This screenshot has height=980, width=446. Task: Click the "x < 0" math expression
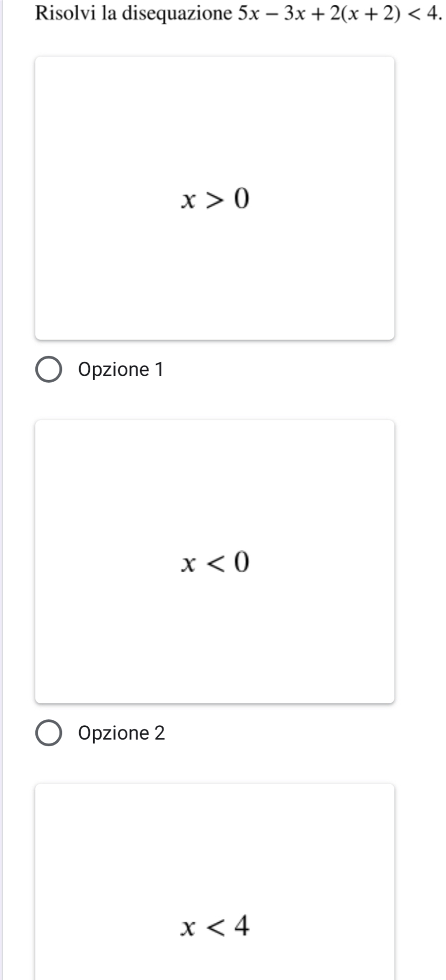point(216,563)
